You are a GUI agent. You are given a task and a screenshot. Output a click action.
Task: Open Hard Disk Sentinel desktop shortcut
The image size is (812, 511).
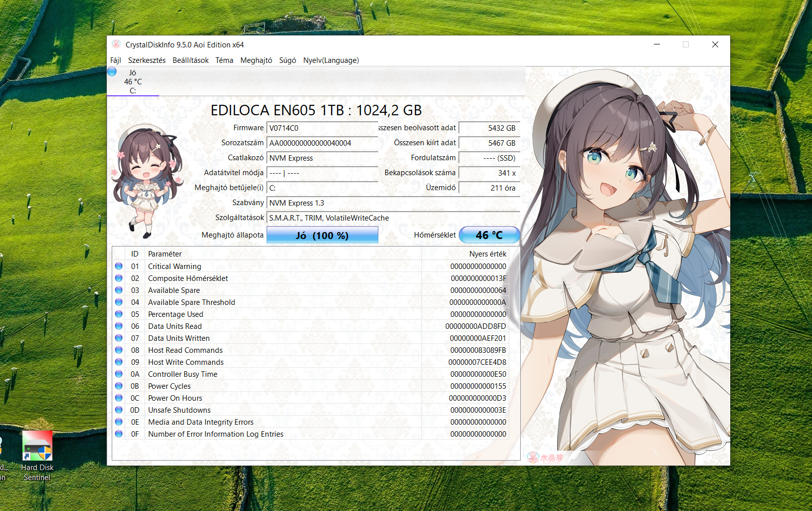pyautogui.click(x=37, y=457)
